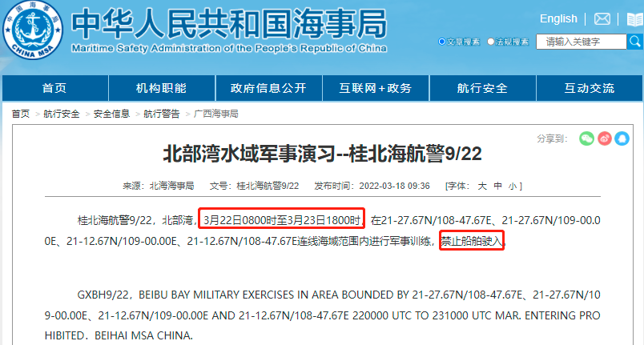Select 文章搜索 radio option
Viewport: 644px width, 345px height.
coord(442,42)
